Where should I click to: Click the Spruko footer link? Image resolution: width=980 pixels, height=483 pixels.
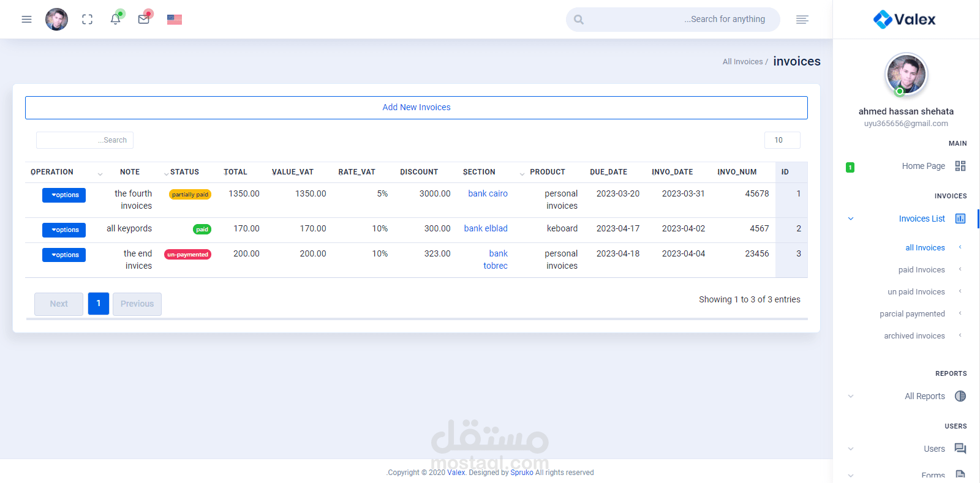point(522,473)
